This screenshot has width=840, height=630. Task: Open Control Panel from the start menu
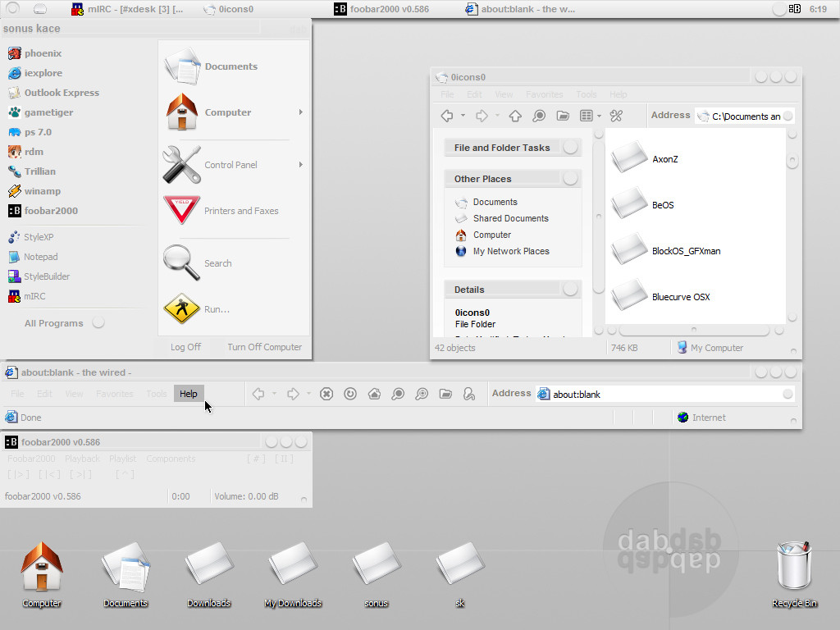[x=231, y=165]
